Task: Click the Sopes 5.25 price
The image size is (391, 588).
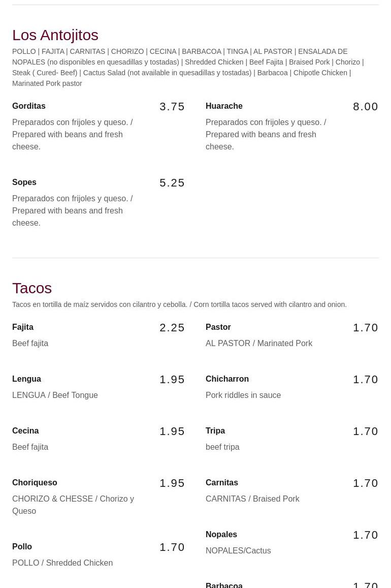Action: (172, 183)
